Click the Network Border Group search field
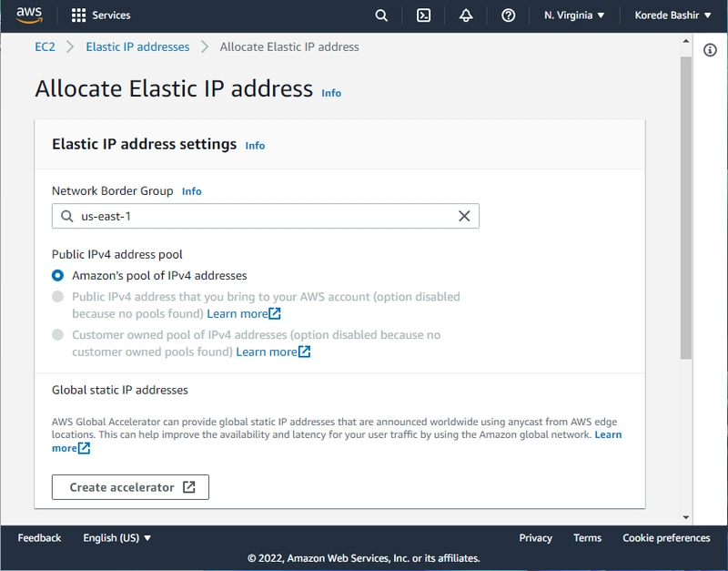 point(266,216)
